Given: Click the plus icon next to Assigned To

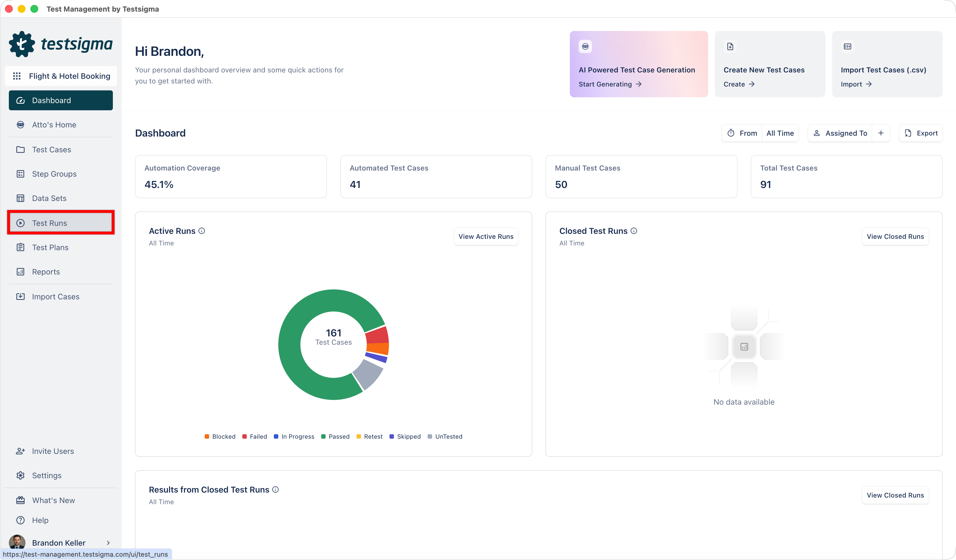Looking at the screenshot, I should [881, 133].
